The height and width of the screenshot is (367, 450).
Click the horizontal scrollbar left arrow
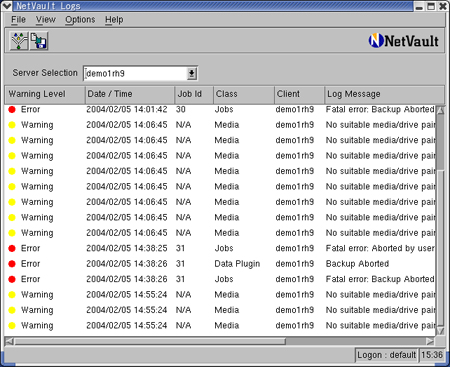pyautogui.click(x=9, y=341)
